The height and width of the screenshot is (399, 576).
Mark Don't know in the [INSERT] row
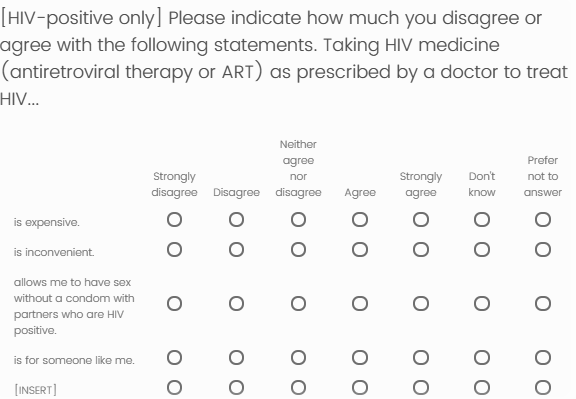[482, 387]
